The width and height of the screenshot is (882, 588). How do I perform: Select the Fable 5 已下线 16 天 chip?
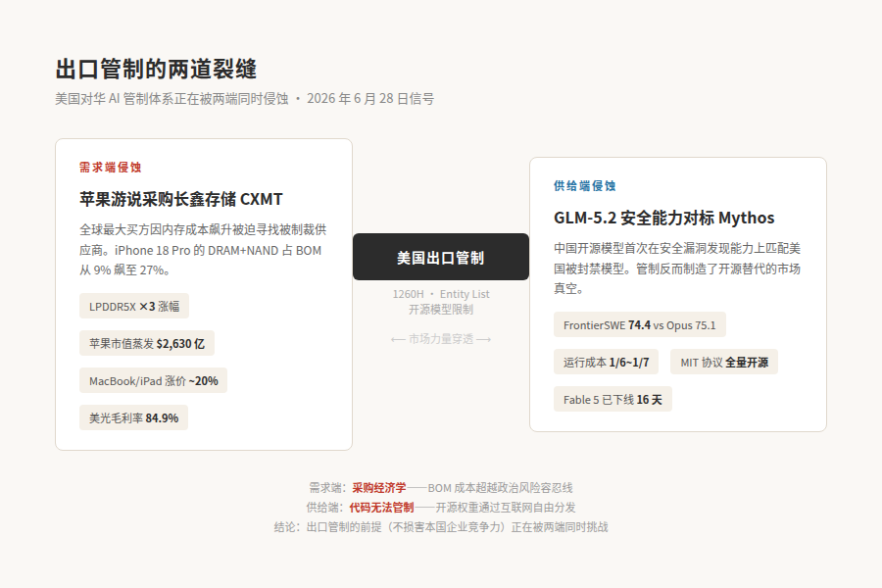click(x=612, y=400)
